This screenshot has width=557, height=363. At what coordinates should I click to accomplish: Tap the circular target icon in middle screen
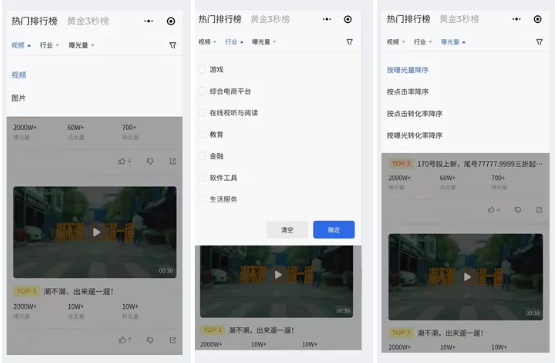[x=348, y=19]
